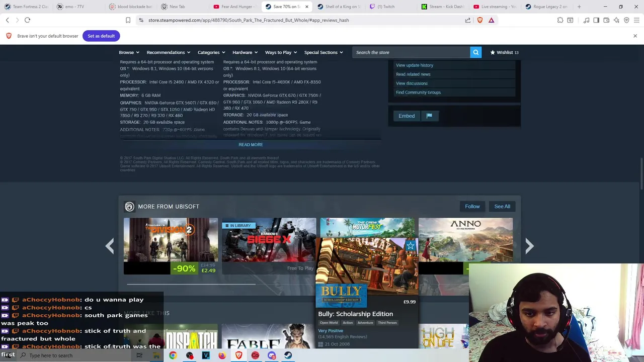Open Discord from the taskbar

tap(272, 355)
